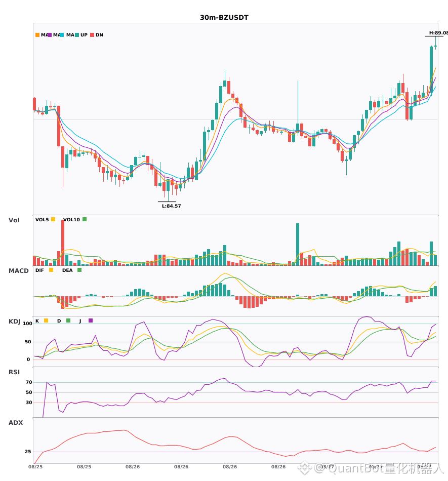This screenshot has width=448, height=481.
Task: Click the UP legend text
Action: point(84,35)
